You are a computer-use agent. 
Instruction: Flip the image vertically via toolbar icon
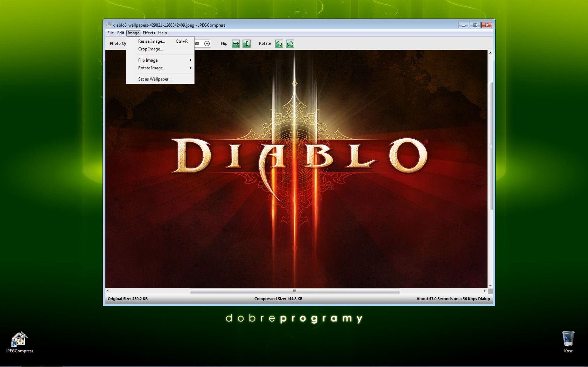click(246, 43)
